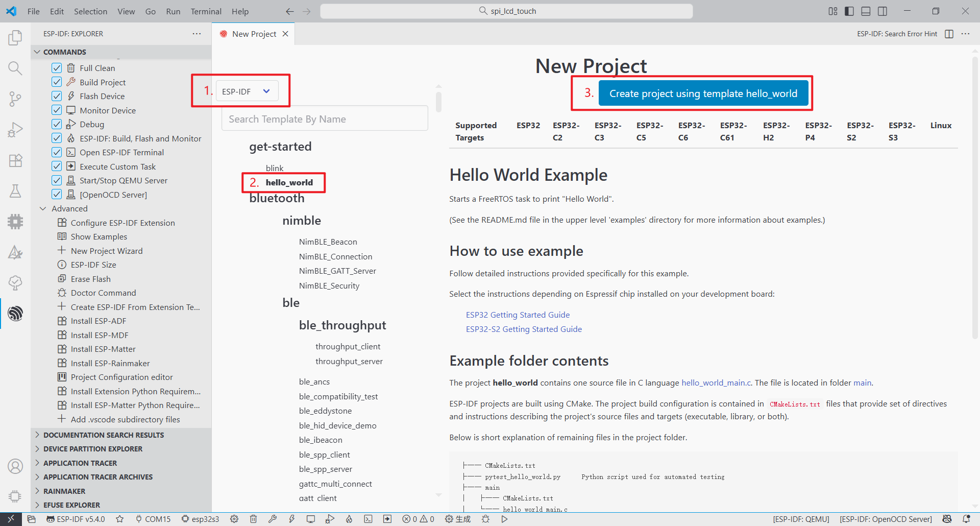This screenshot has width=980, height=526.
Task: Uncheck the Debug command checkbox
Action: point(57,124)
